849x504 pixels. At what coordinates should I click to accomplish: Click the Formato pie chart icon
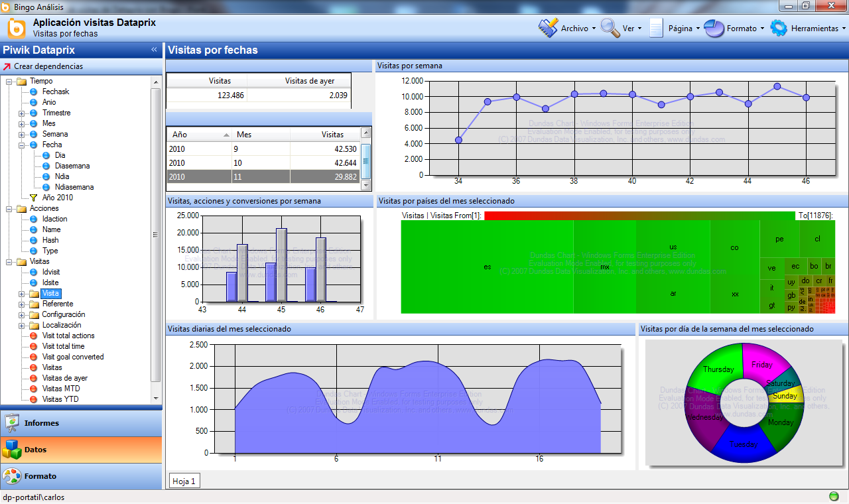tap(714, 28)
